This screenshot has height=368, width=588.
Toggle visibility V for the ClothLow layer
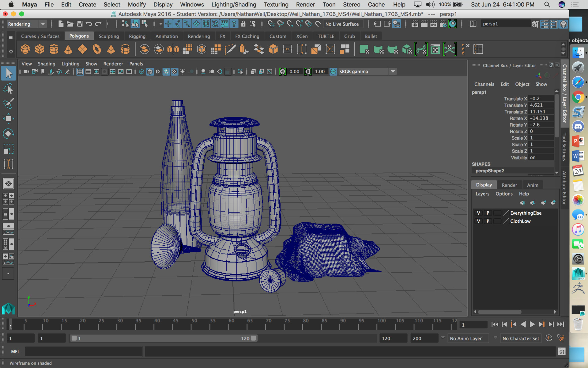click(478, 221)
